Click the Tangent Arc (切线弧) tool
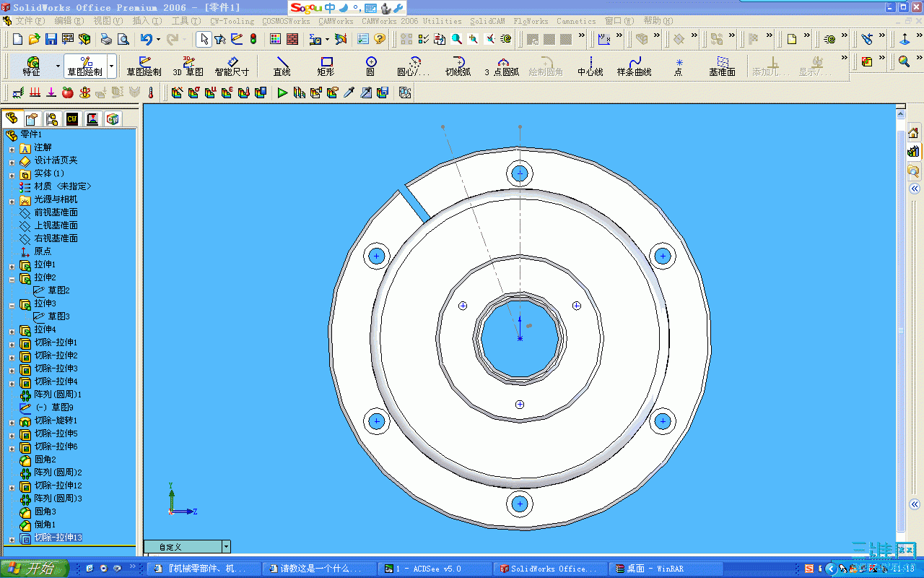Viewport: 924px width, 578px height. pos(458,66)
